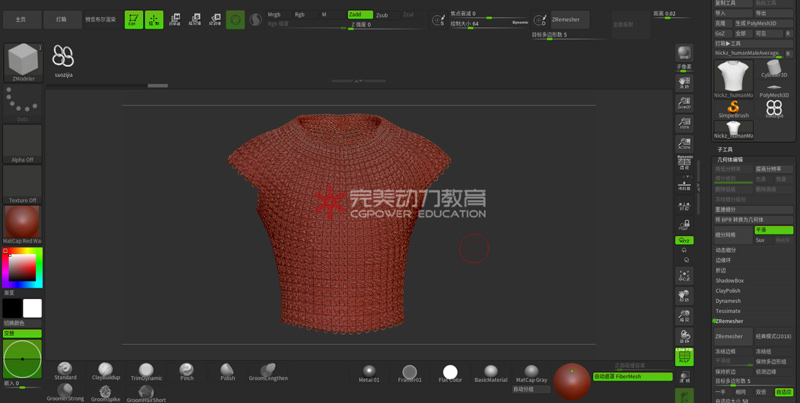
Task: Apply the Flat Color material
Action: [450, 372]
